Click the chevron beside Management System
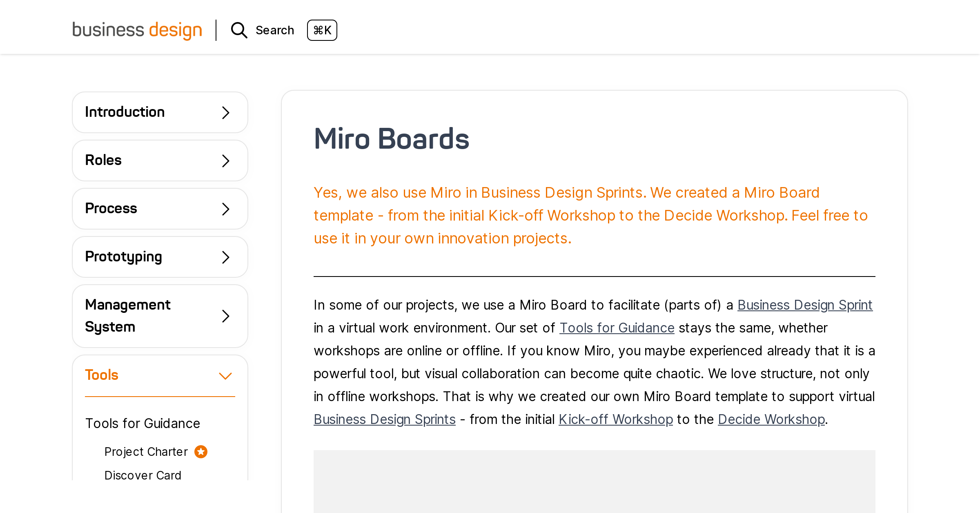 pos(225,316)
